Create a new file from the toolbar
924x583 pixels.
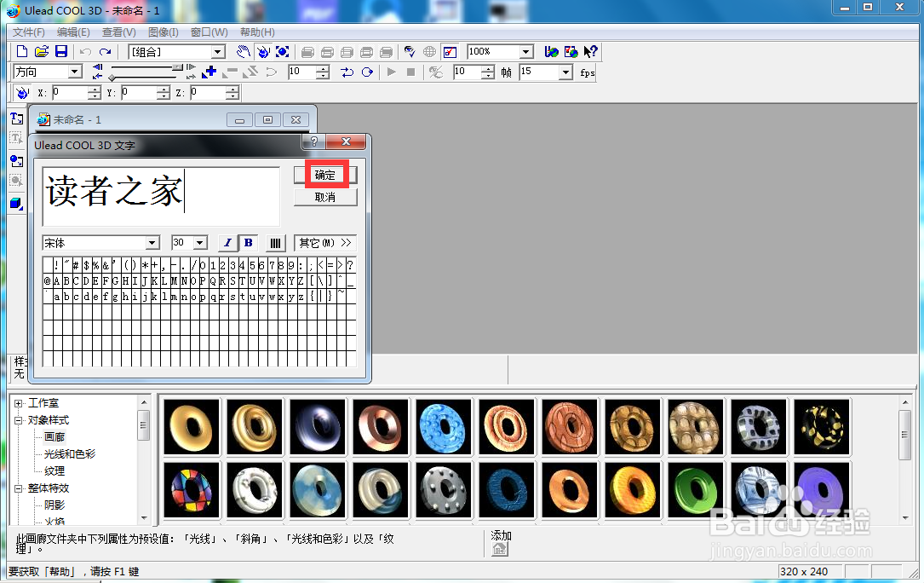(x=22, y=52)
